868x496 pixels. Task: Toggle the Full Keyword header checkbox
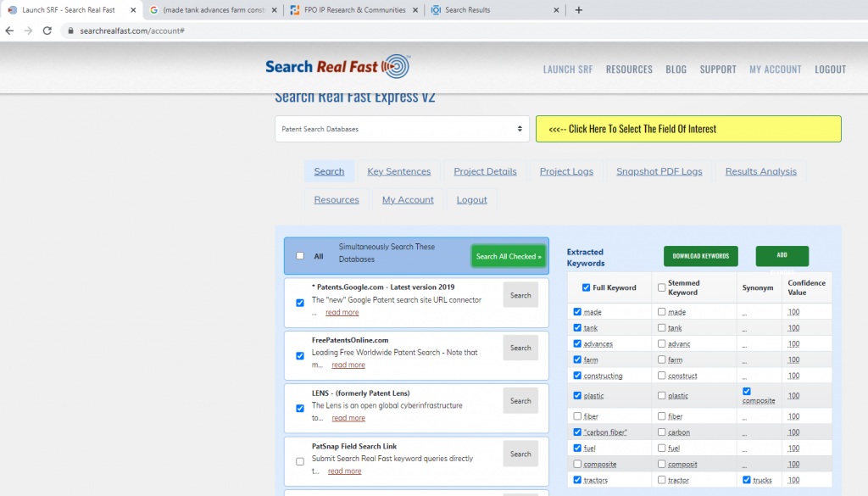[x=587, y=288]
